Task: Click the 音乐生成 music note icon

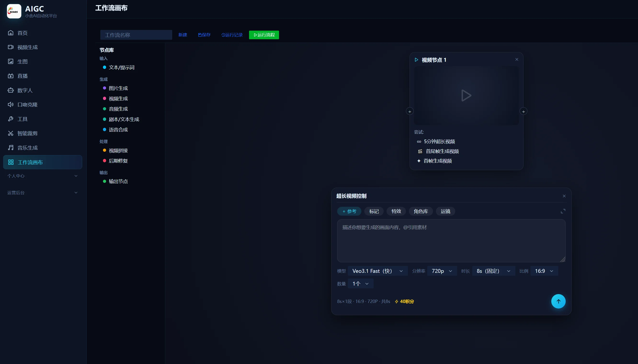Action: [x=11, y=148]
